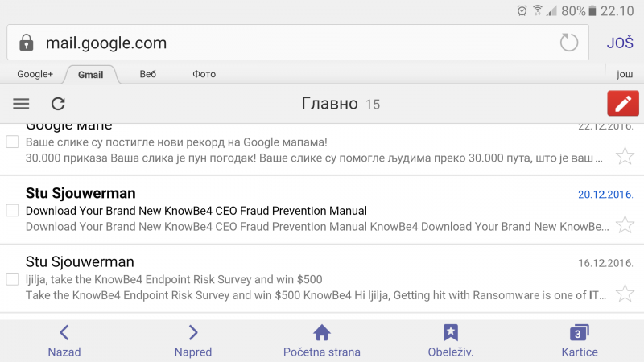This screenshot has width=644, height=362.
Task: Reload the page in address bar
Action: 569,43
